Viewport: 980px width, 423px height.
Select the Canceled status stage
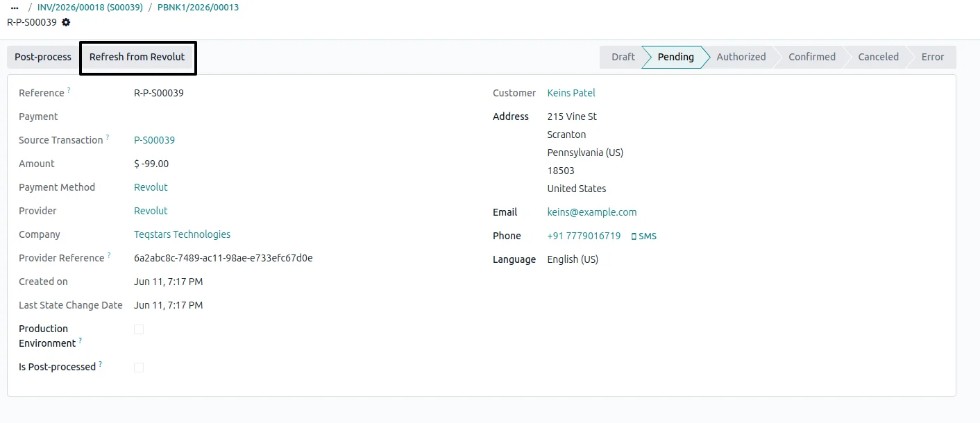pos(878,57)
